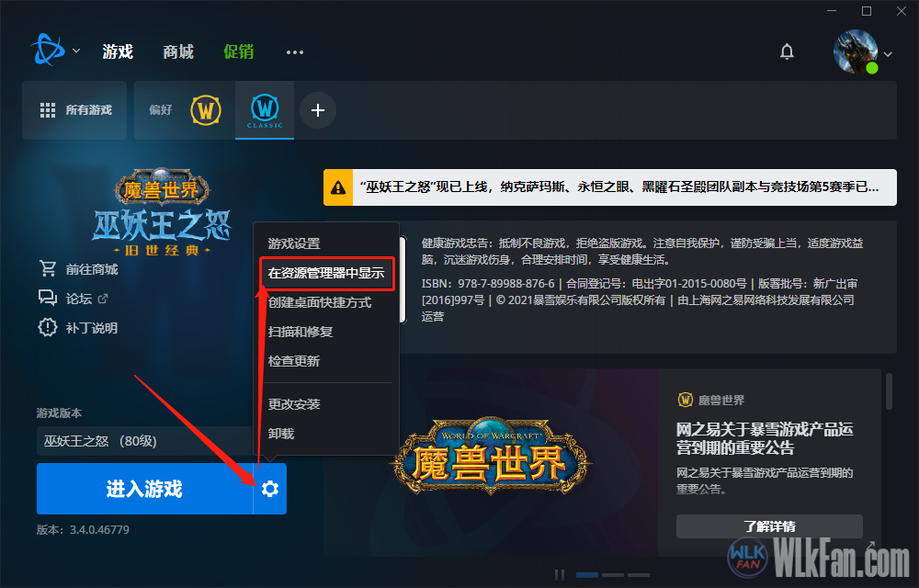Choose 在资源管理器中显示 menu item
This screenshot has height=588, width=919.
point(326,273)
